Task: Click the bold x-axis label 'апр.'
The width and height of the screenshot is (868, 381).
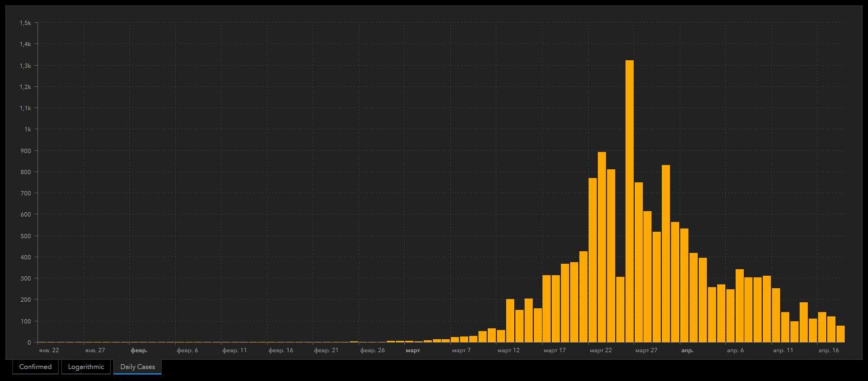Action: 687,351
